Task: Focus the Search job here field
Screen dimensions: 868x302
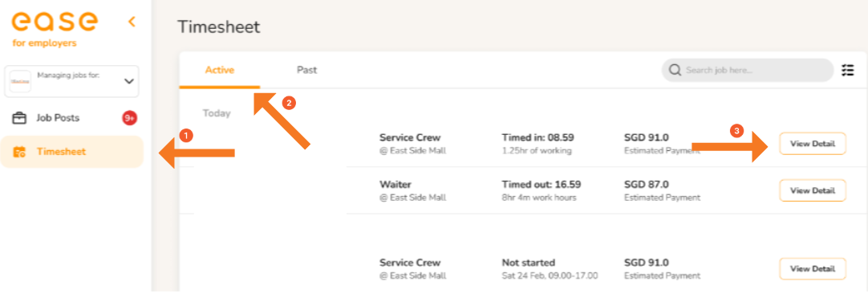Action: (748, 71)
